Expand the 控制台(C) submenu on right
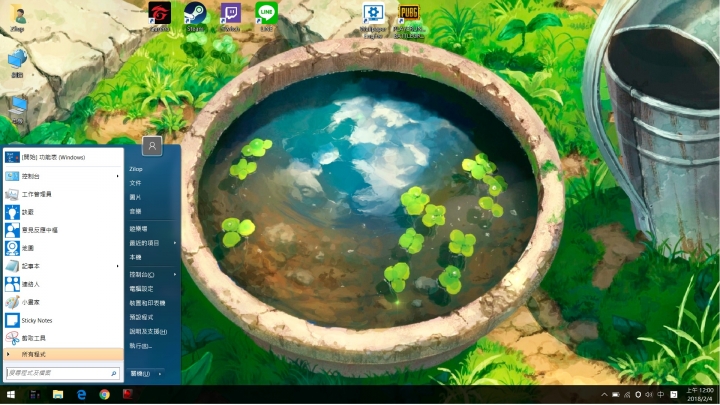The image size is (720, 405). [x=152, y=275]
